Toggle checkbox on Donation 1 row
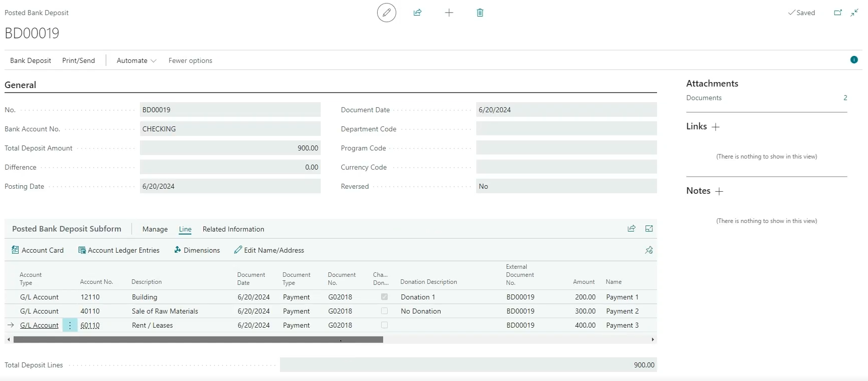Screen dimensions: 868x381 (x=385, y=297)
